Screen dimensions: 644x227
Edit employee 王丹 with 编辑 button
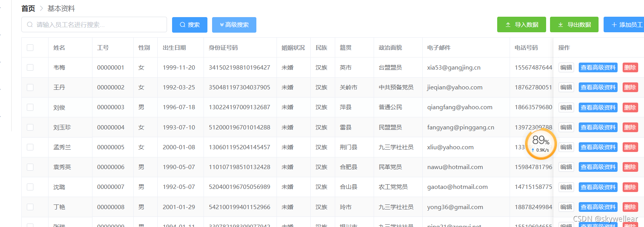(x=566, y=87)
